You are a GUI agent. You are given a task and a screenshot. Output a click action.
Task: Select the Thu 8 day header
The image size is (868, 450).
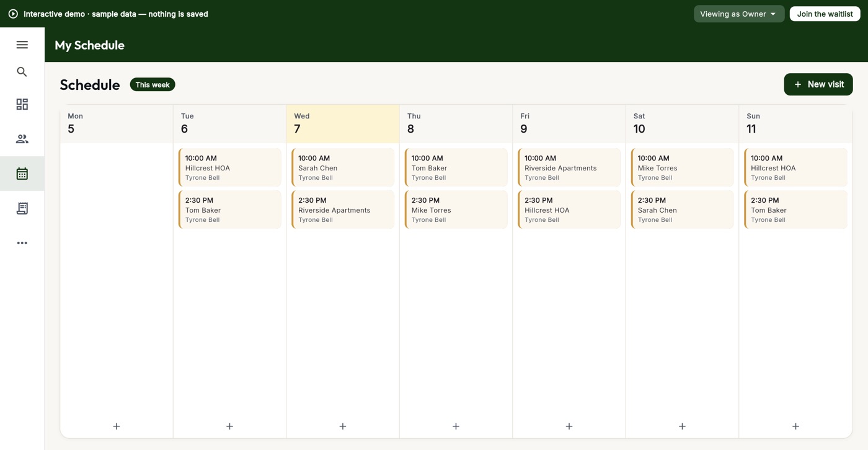pyautogui.click(x=456, y=124)
